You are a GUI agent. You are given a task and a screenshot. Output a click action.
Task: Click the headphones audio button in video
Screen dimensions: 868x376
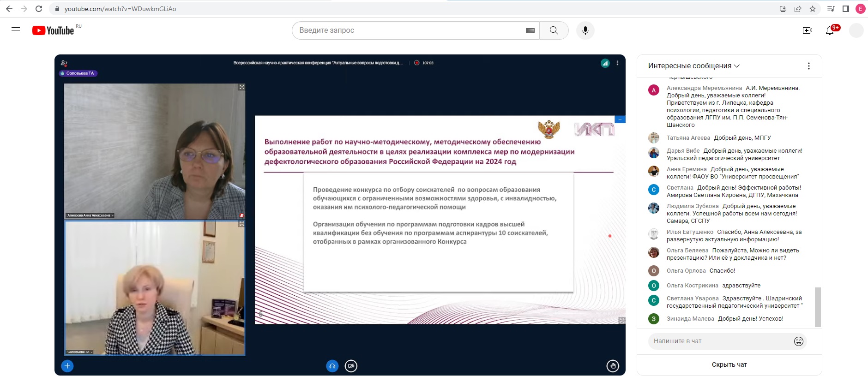point(332,366)
